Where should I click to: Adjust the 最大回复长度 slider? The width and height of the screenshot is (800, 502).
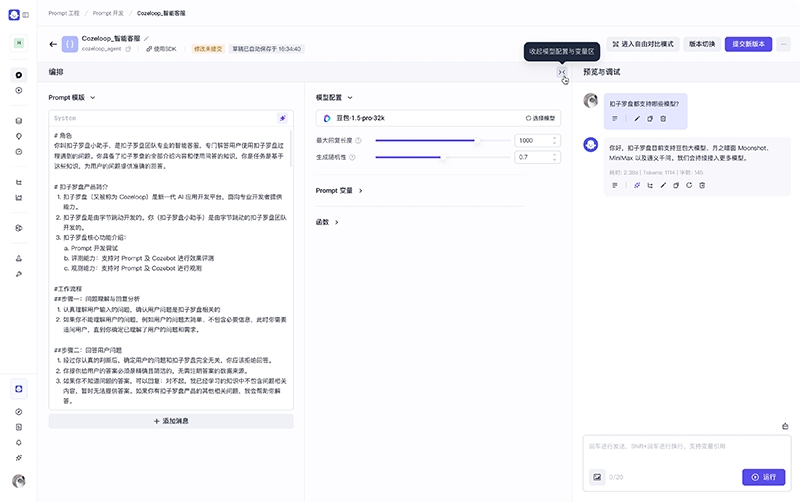pyautogui.click(x=442, y=140)
